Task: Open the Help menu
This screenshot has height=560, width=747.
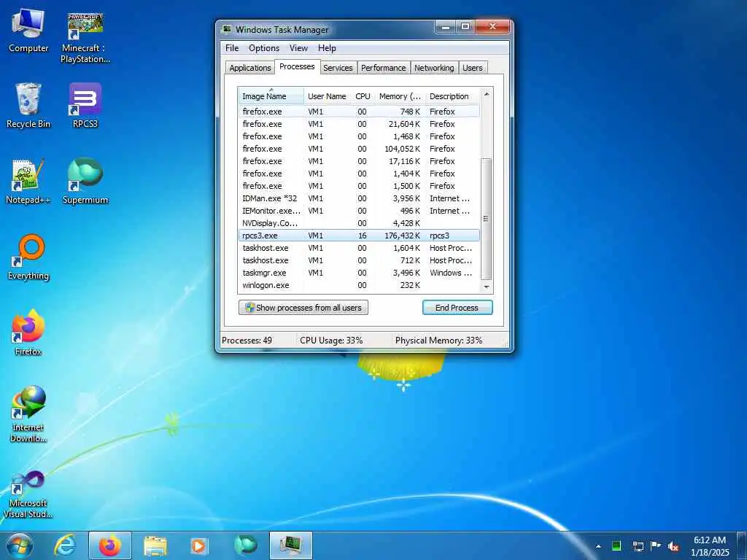Action: [327, 48]
